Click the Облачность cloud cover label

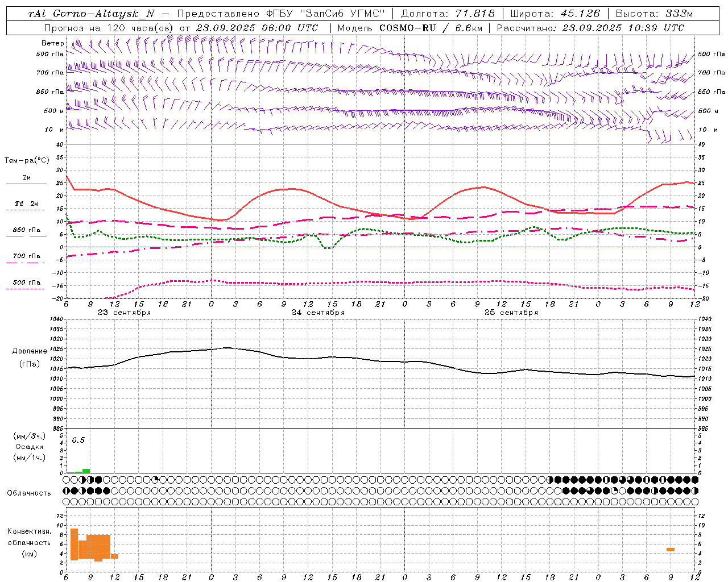coord(28,493)
